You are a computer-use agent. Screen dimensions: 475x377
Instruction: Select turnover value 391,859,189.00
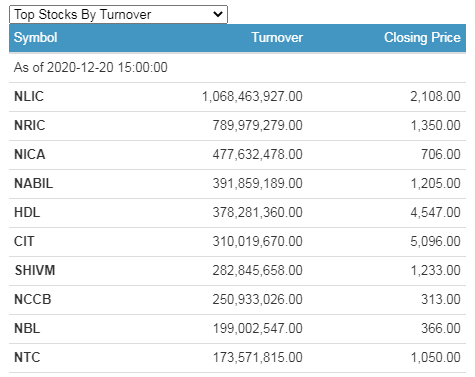(258, 183)
